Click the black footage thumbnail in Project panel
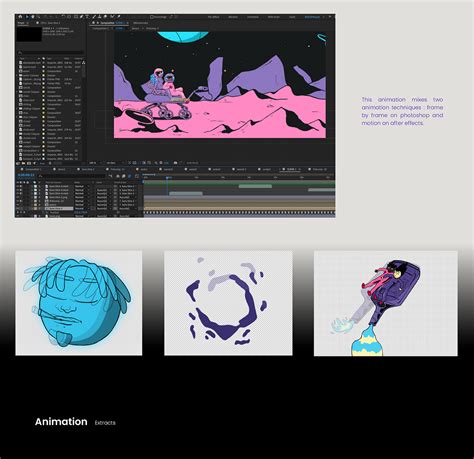Viewport: 474px width, 459px height. click(x=29, y=34)
